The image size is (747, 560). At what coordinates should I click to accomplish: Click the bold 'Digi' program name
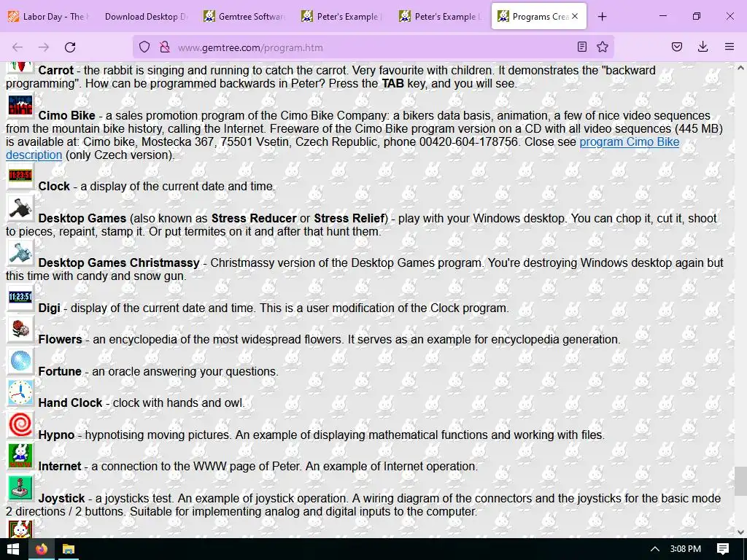[x=49, y=308]
